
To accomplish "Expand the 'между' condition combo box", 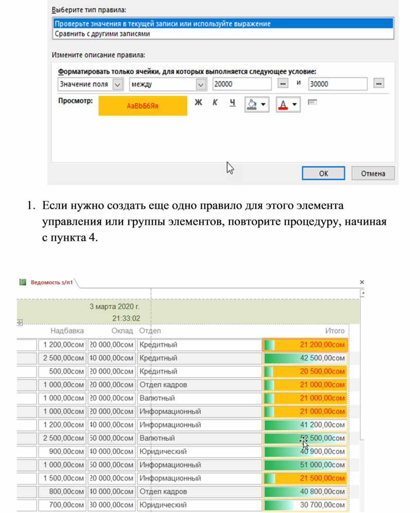I will pos(201,85).
